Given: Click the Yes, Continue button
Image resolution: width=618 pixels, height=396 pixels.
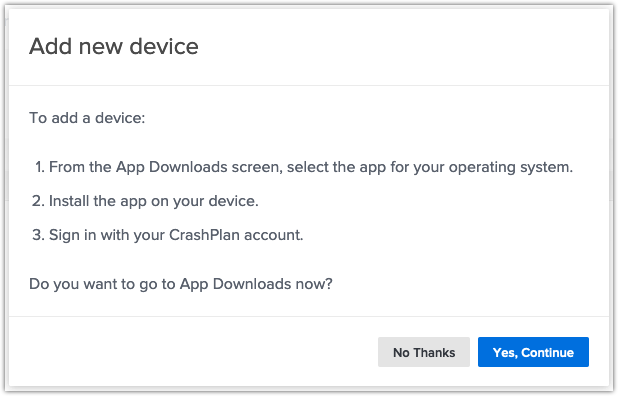Looking at the screenshot, I should 533,352.
